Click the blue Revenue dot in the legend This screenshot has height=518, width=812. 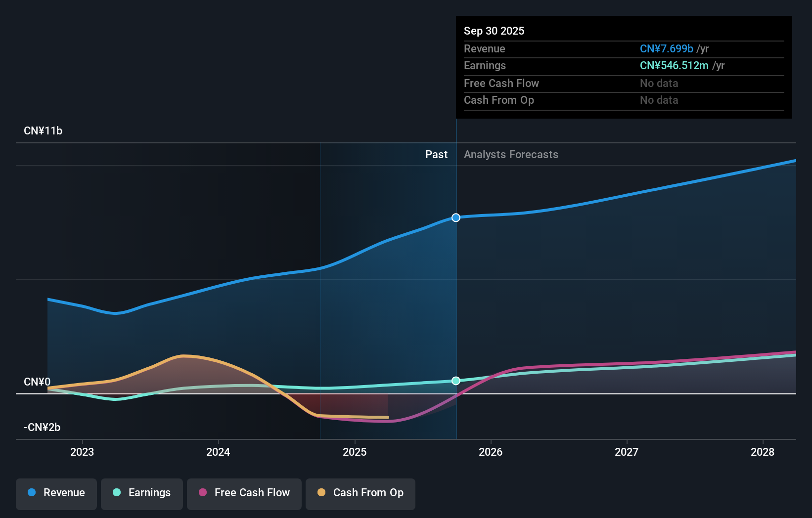33,493
